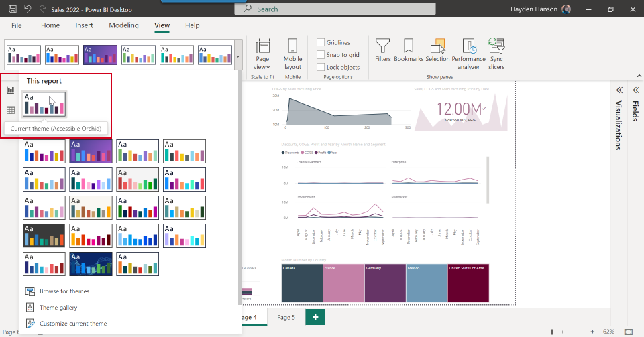Enable the Gridlines checkbox

coord(321,42)
